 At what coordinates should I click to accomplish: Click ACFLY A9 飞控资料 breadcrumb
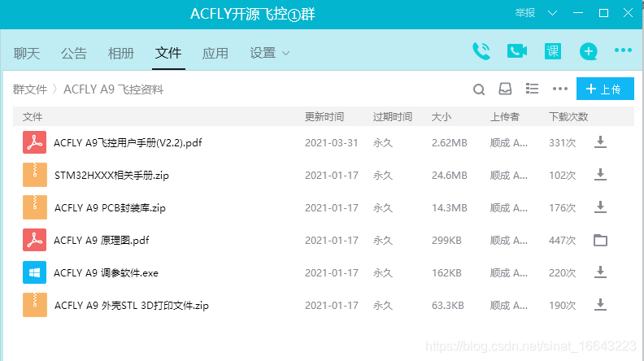click(x=113, y=89)
